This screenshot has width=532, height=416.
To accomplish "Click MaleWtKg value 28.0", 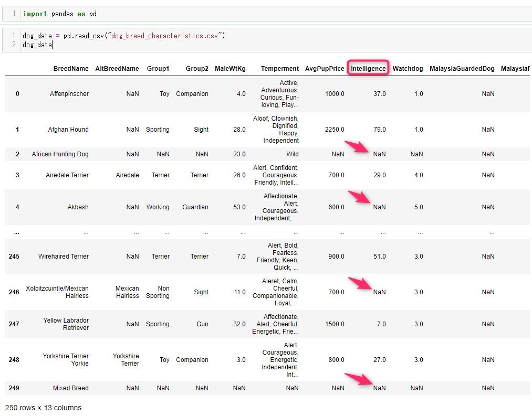I will pyautogui.click(x=239, y=130).
